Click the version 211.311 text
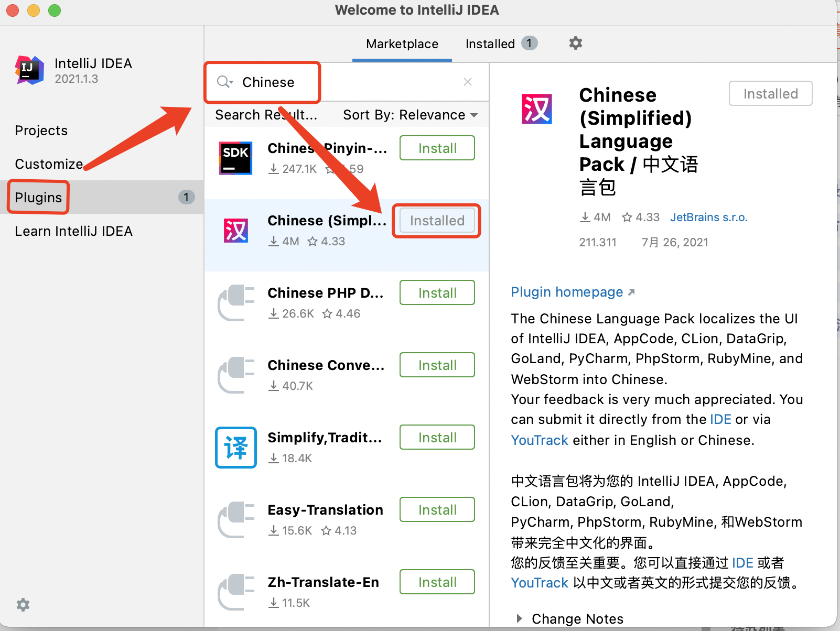Screen dimensions: 840x631 (x=598, y=242)
